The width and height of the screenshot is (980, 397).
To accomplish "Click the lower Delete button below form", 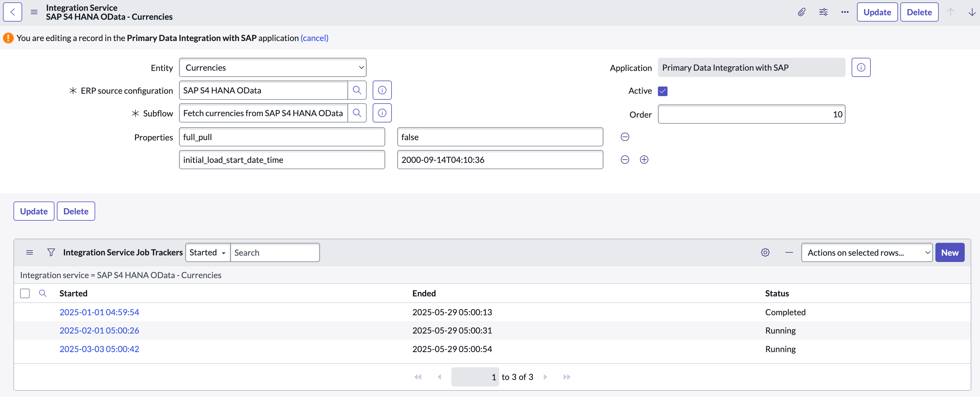I will 76,211.
